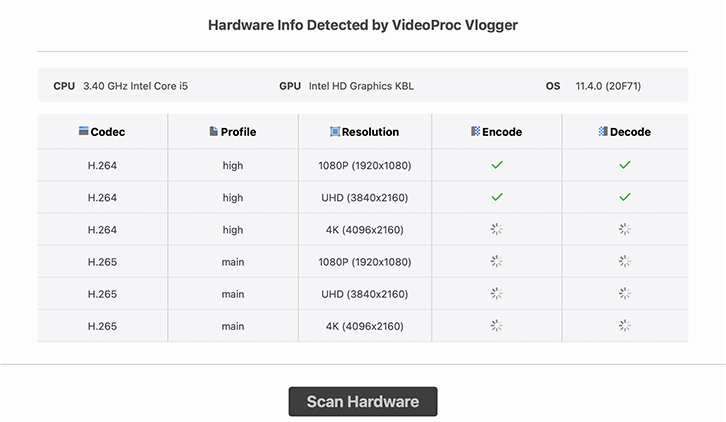726x422 pixels.
Task: Click encode checkmark for H.264 UHD
Action: click(x=497, y=197)
